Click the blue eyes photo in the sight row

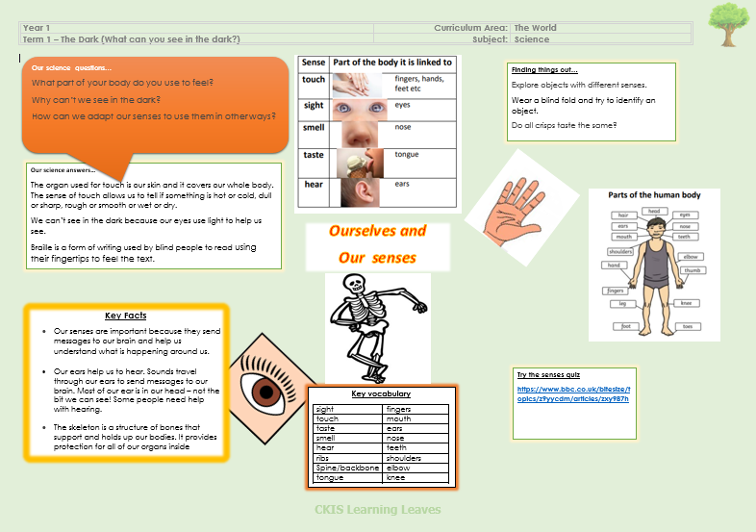pos(360,110)
